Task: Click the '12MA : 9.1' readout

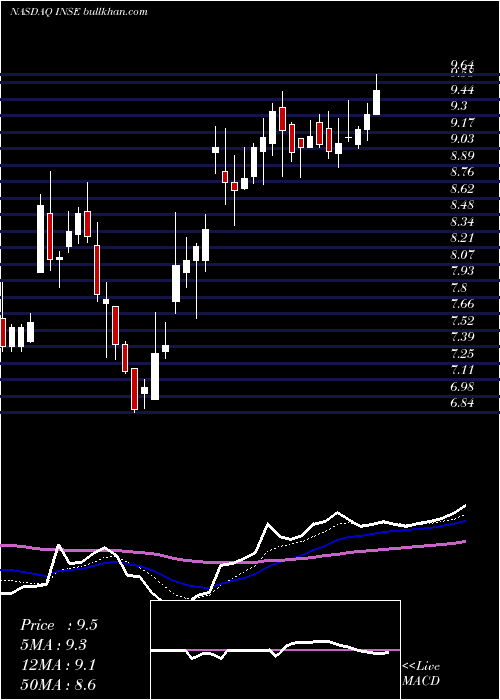Action: (x=57, y=665)
